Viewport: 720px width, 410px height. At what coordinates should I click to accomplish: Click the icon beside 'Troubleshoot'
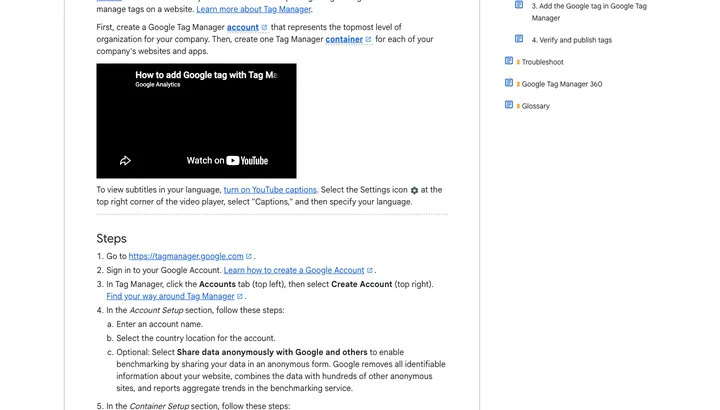tap(509, 61)
